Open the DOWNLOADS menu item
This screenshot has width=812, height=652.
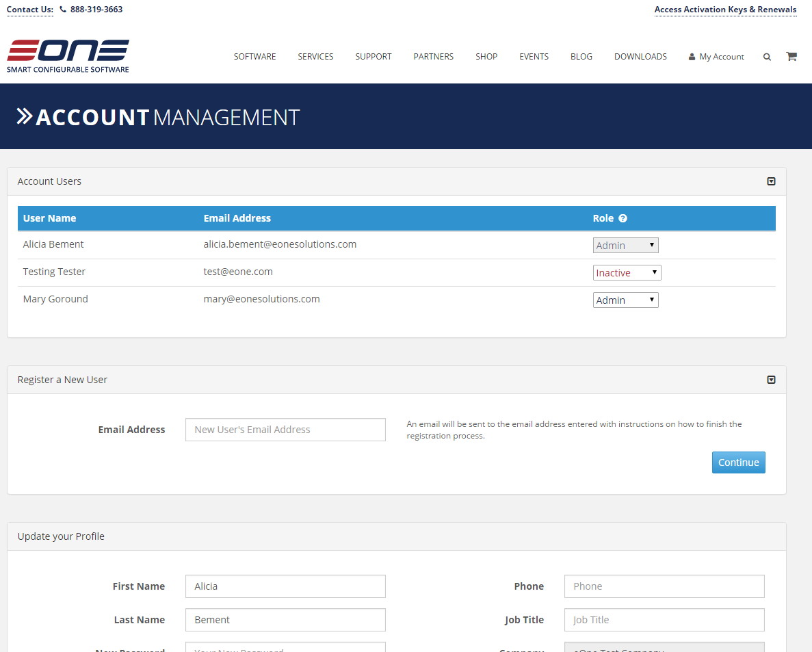coord(640,57)
